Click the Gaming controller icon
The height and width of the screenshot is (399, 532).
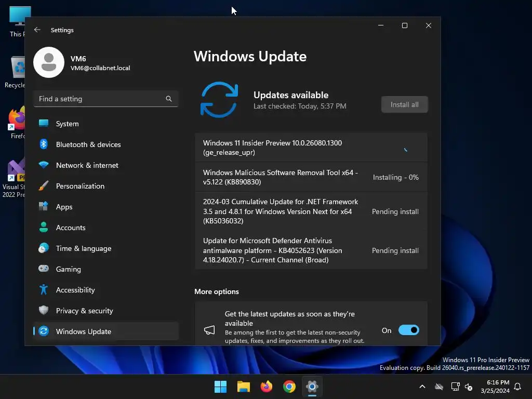click(x=44, y=269)
